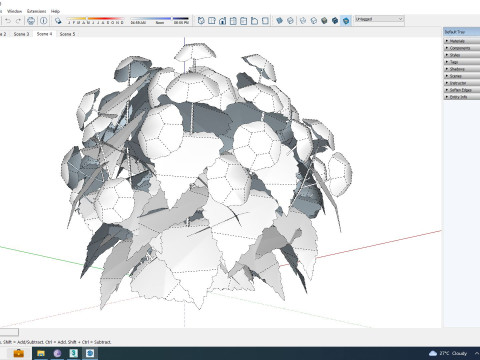The height and width of the screenshot is (360, 480).
Task: Adjust the shadow time-of-day slider
Action: (160, 21)
